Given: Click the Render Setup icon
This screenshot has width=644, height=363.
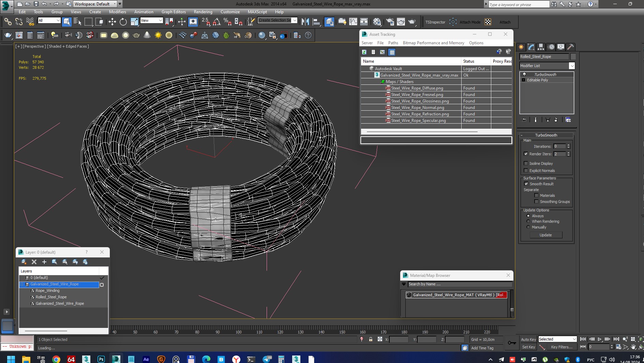Looking at the screenshot, I should point(390,22).
